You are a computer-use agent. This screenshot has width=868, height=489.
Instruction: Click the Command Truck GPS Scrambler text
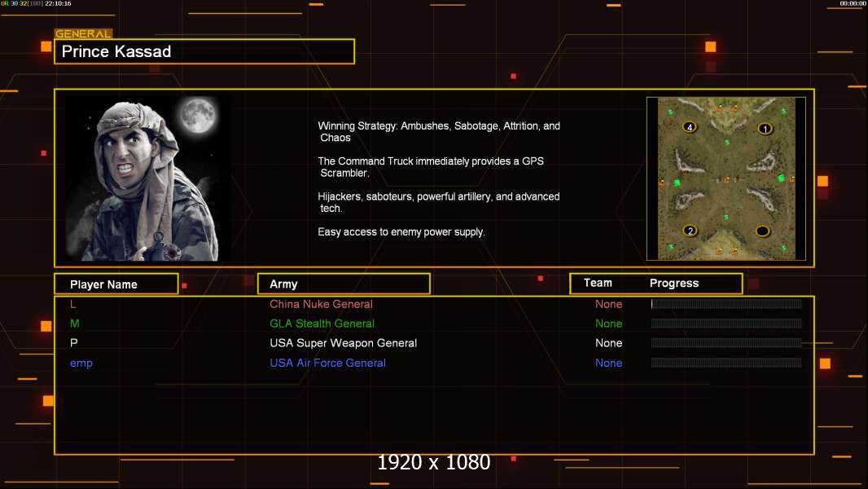pyautogui.click(x=431, y=167)
